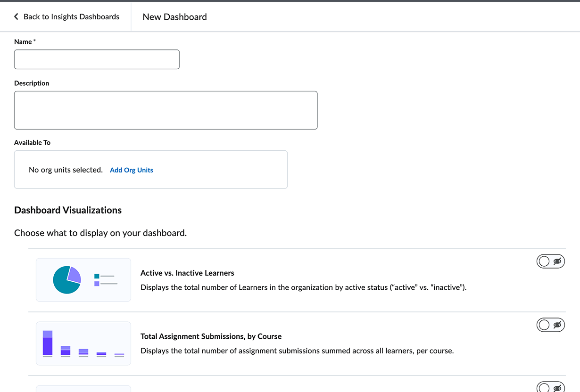This screenshot has width=580, height=392.
Task: Enable the Active vs. Inactive Learners toggle
Action: pyautogui.click(x=550, y=261)
